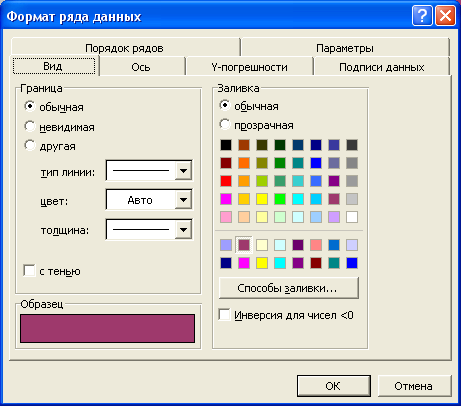Screen dimensions: 461x406
Task: Pick the magenta swatch in fourth row
Action: tap(226, 199)
